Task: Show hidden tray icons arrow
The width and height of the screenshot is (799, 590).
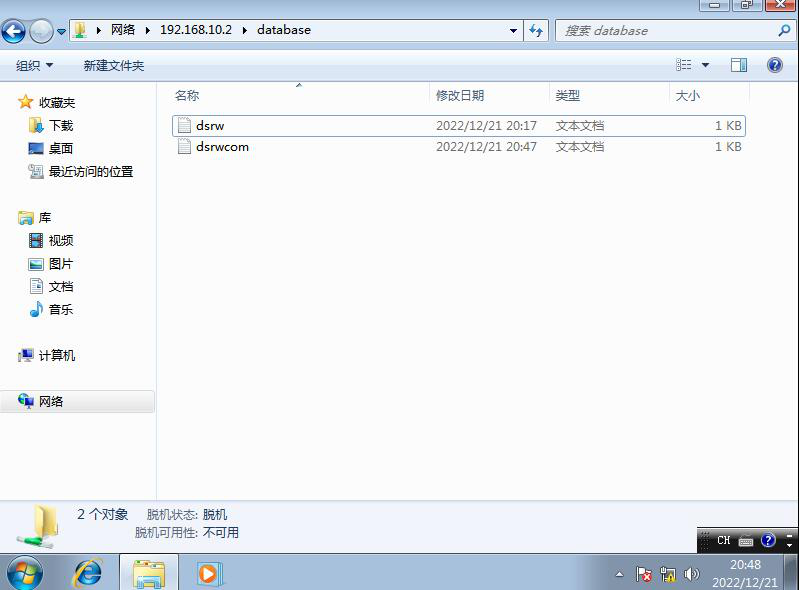Action: click(x=619, y=575)
